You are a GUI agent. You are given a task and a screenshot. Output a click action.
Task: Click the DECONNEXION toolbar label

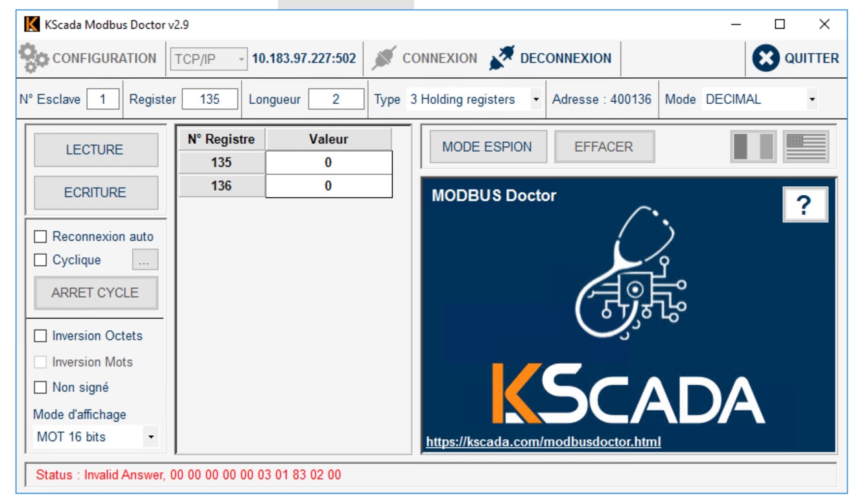click(566, 58)
